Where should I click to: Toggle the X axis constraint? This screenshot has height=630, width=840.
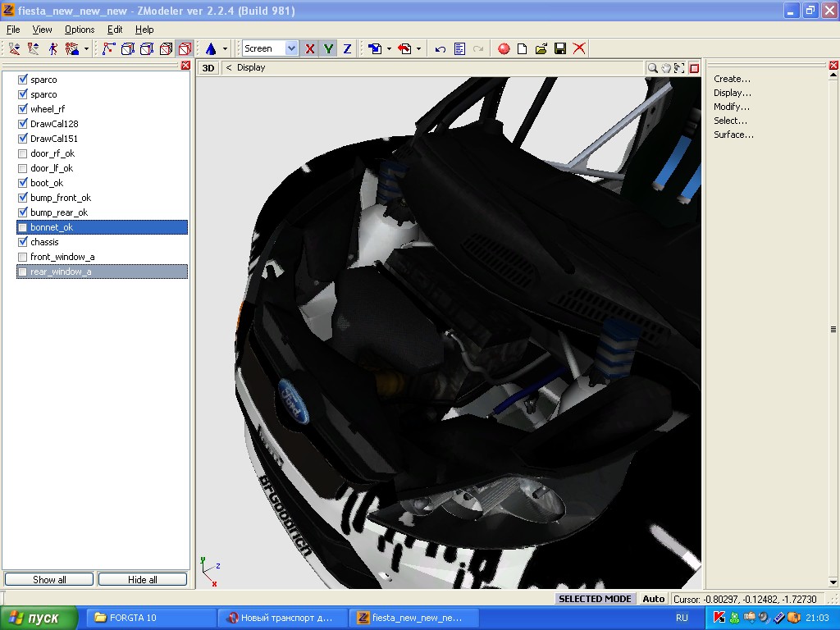pos(309,49)
